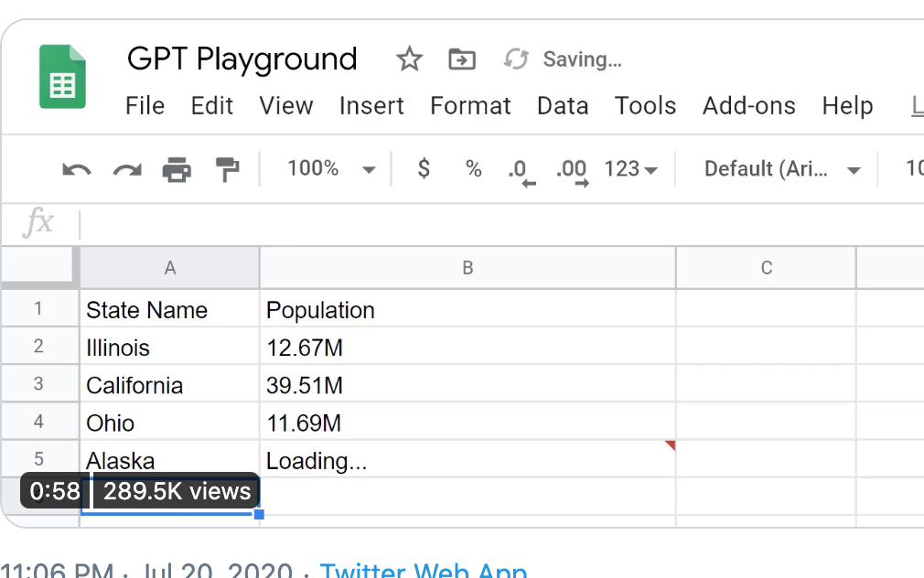Click the red note indicator in Loading... cell
Screen dimensions: 924x578
coord(671,444)
